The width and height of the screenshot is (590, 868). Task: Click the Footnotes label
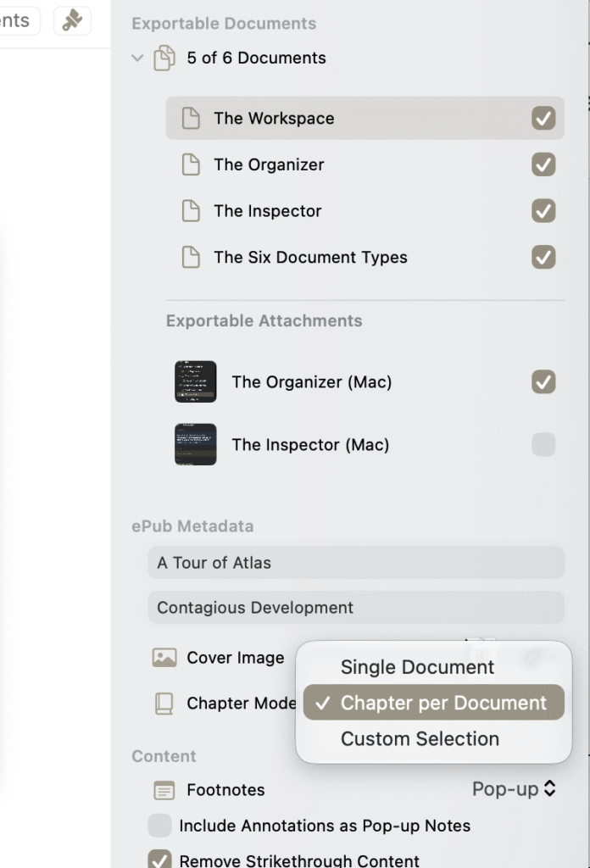coord(225,790)
